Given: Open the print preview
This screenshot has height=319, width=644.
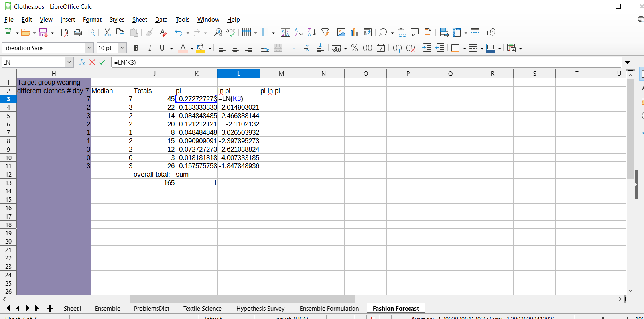Looking at the screenshot, I should point(91,33).
